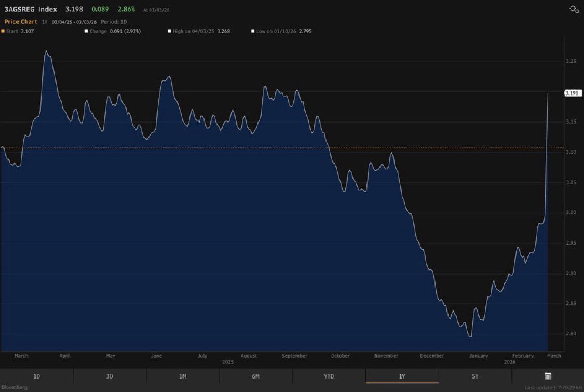584x392 pixels.
Task: Click the Low legend square marker
Action: point(253,31)
